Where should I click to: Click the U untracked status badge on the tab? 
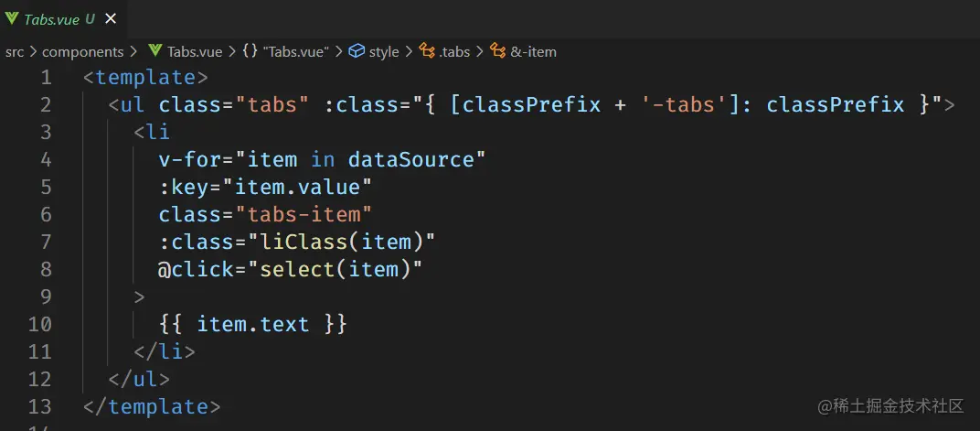click(90, 17)
